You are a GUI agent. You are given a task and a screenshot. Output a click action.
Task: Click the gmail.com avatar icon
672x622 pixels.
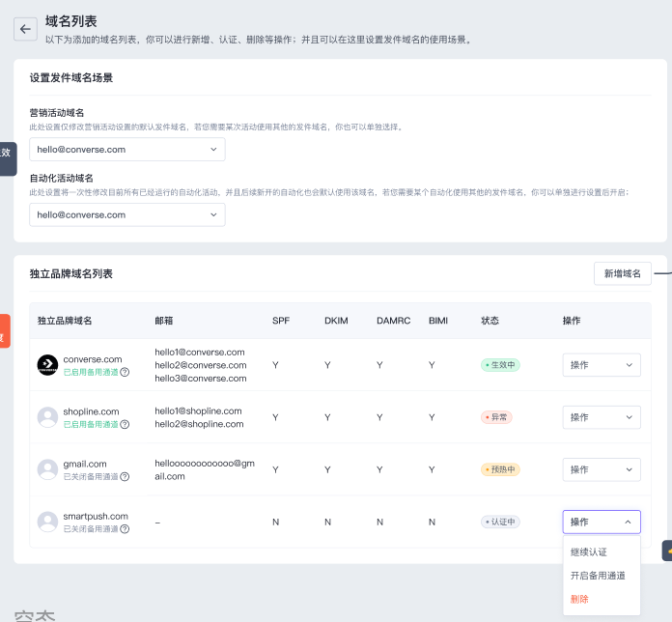(47, 469)
